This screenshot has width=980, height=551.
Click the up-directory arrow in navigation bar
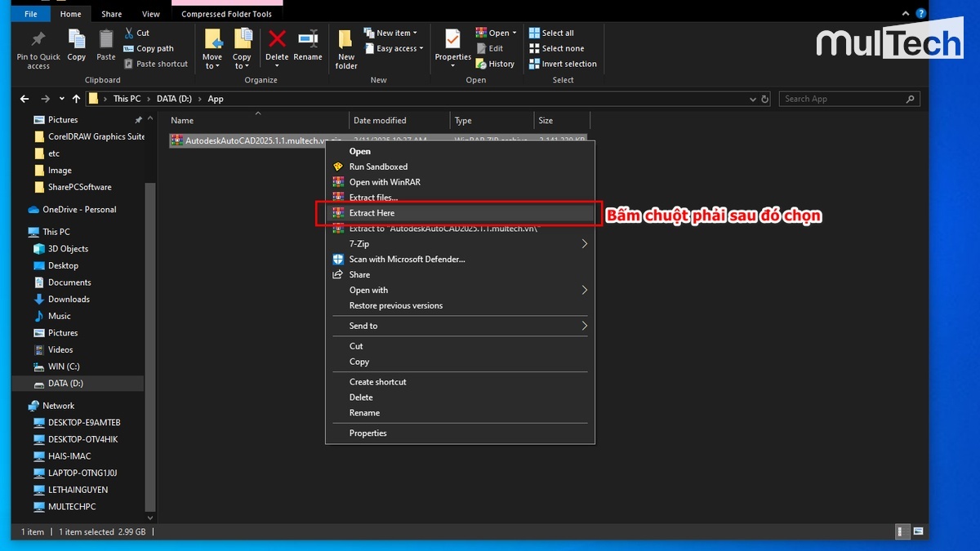click(x=76, y=99)
